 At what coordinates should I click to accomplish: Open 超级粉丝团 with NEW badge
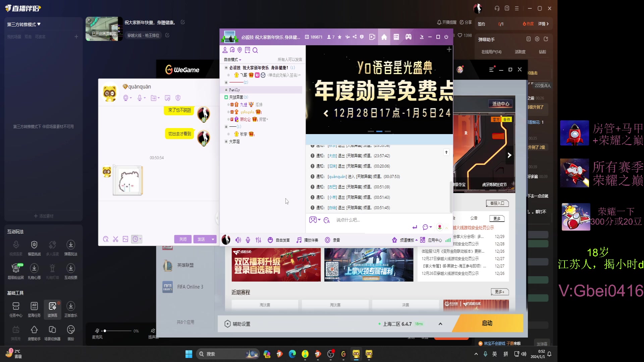16,271
